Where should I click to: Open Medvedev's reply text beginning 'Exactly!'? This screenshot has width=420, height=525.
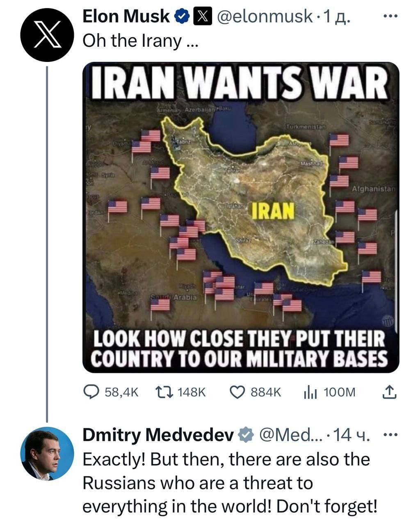pos(230,483)
